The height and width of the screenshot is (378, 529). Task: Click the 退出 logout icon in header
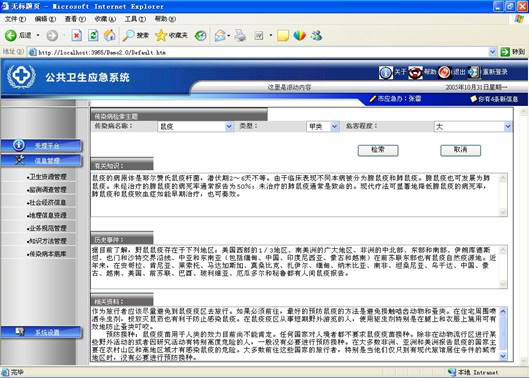(x=444, y=72)
